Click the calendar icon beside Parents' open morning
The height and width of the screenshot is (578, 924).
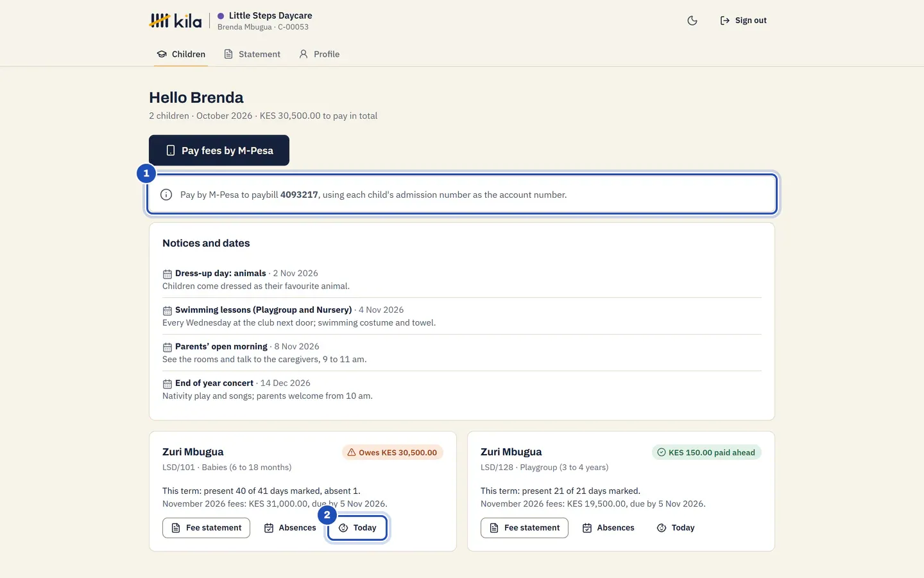[x=167, y=347]
